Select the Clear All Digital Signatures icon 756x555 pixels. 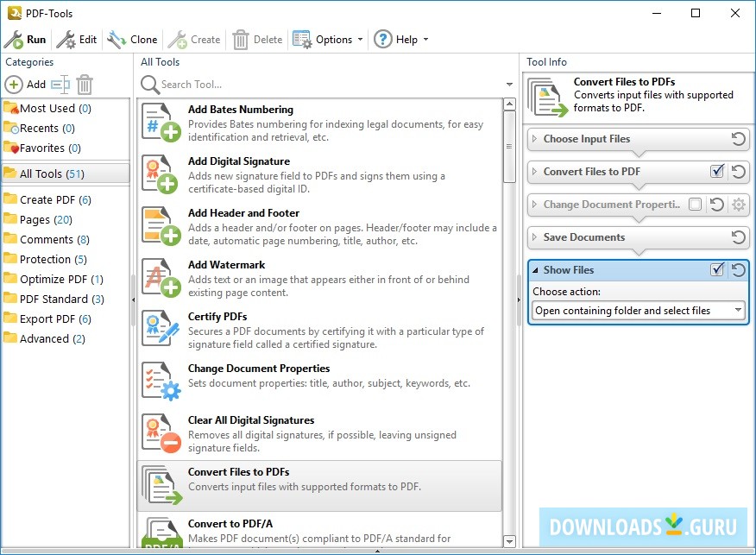(x=161, y=433)
